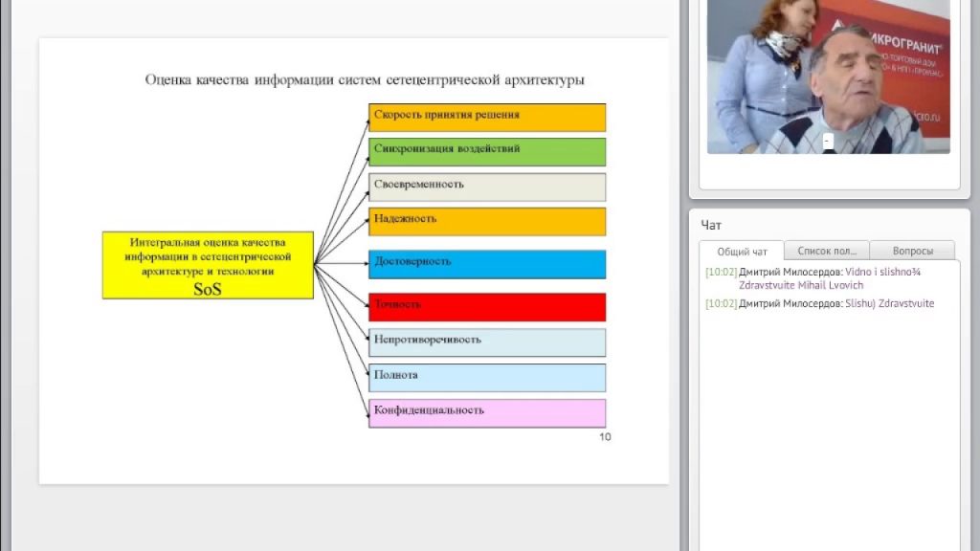Open the Список пол... participants tab
Image resolution: width=980 pixels, height=551 pixels.
click(826, 251)
